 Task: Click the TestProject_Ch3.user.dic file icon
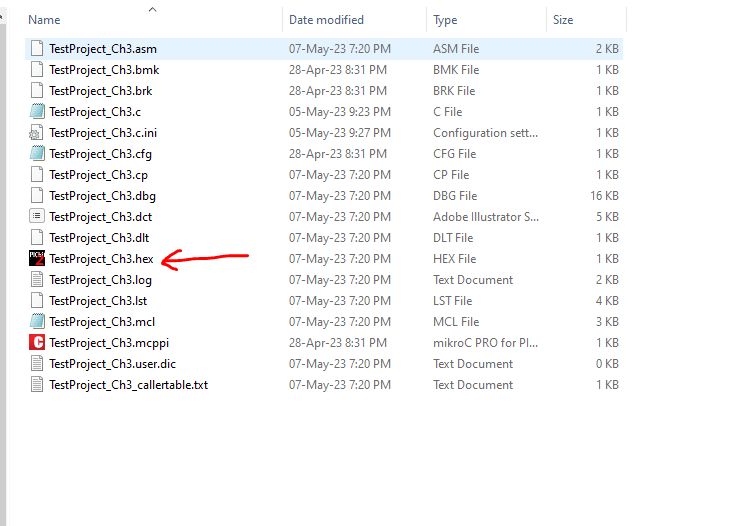point(37,364)
